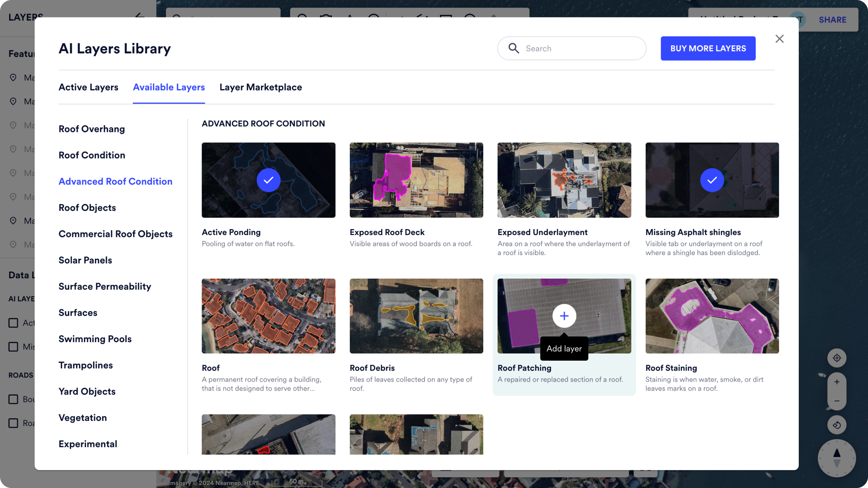Click the BUY MORE LAYERS button
This screenshot has height=488, width=868.
point(708,48)
